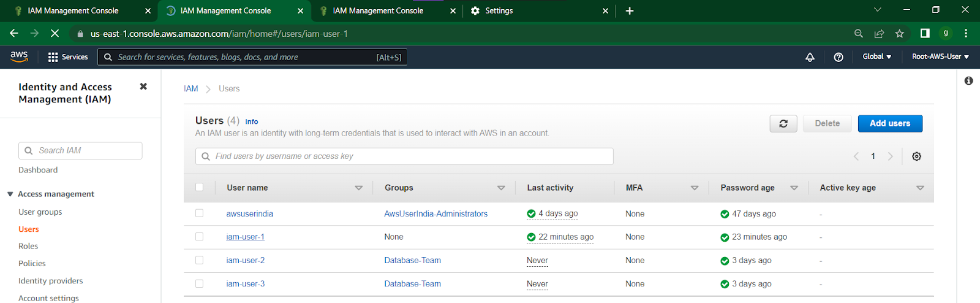
Task: Close the IAM navigation sidebar
Action: [143, 86]
